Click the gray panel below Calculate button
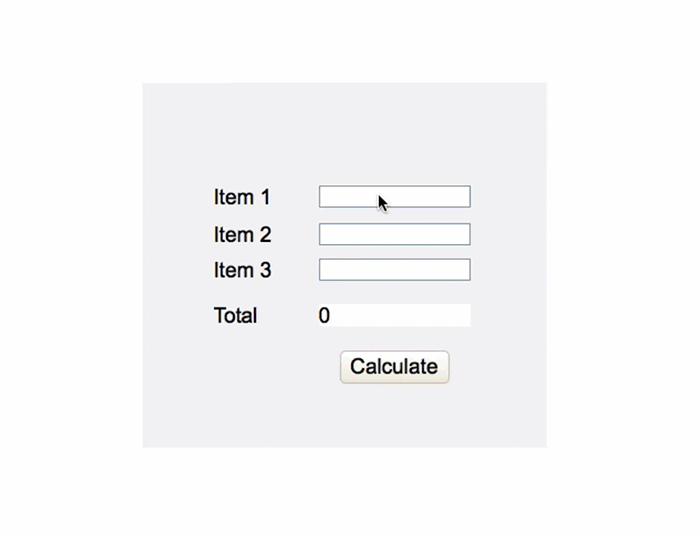Image resolution: width=700 pixels, height=536 pixels. [345, 416]
